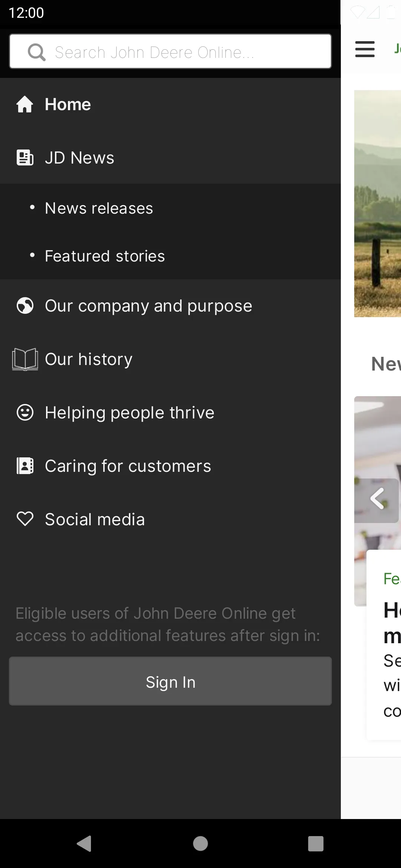Tap the smiley face icon
The image size is (401, 868).
coord(25,412)
